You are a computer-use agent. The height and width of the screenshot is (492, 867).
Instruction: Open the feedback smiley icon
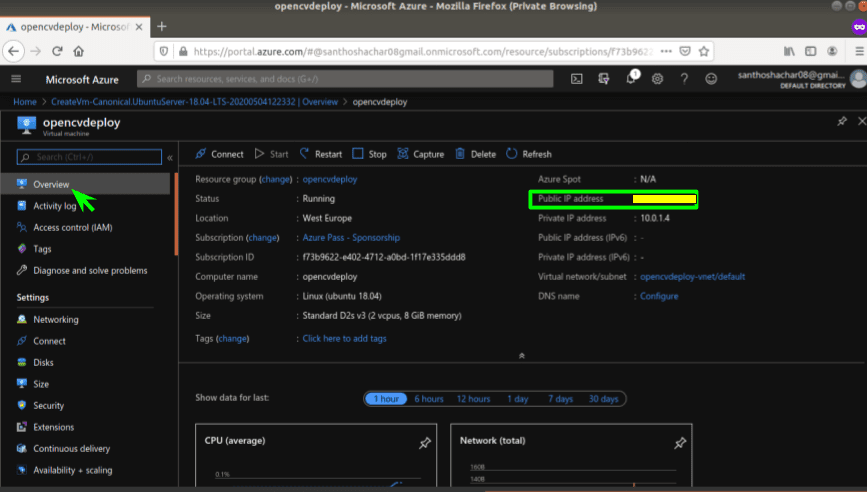pyautogui.click(x=711, y=79)
